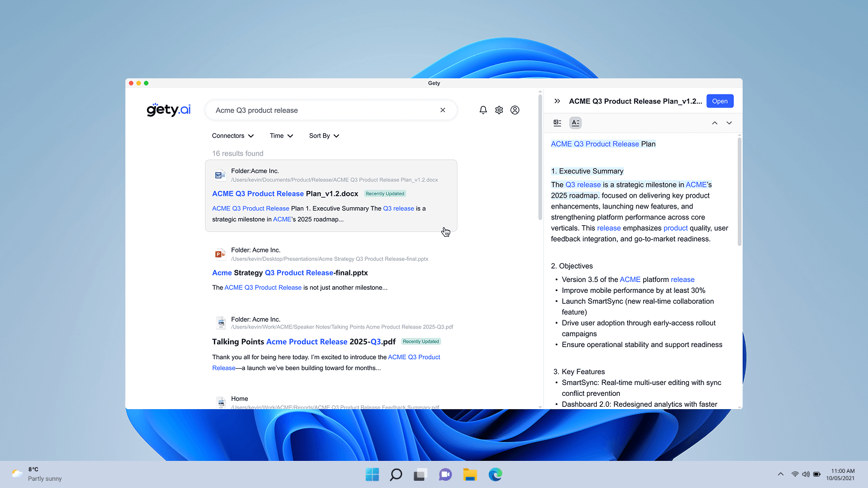Open the Sort By dropdown
868x488 pixels.
324,136
